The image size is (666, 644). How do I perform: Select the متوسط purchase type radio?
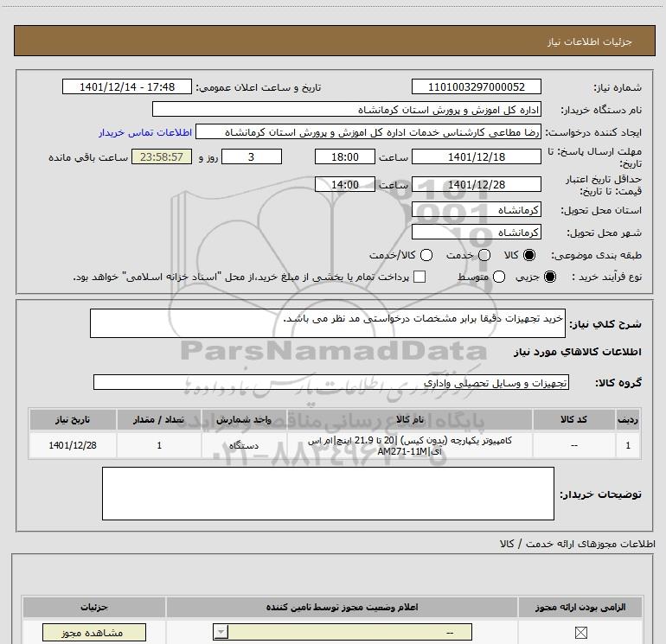(499, 277)
